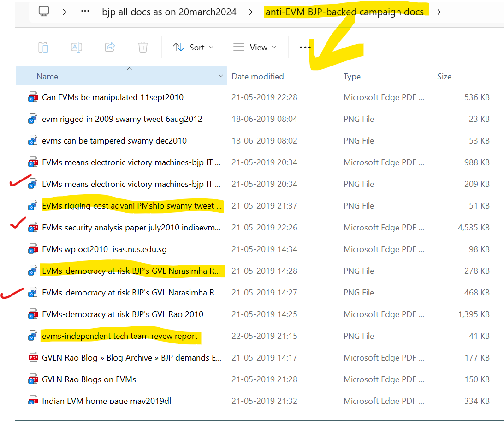The image size is (504, 421).
Task: Show hidden breadcrumb folders via ellipsis
Action: (85, 11)
